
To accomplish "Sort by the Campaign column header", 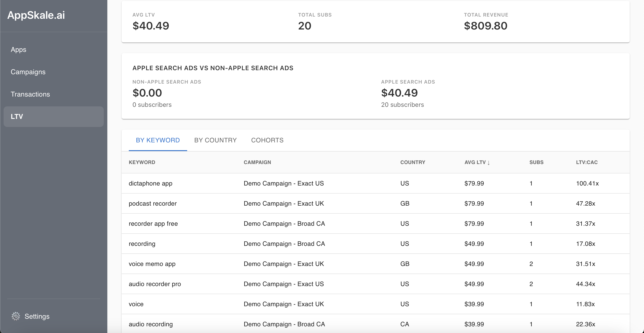I will click(257, 162).
